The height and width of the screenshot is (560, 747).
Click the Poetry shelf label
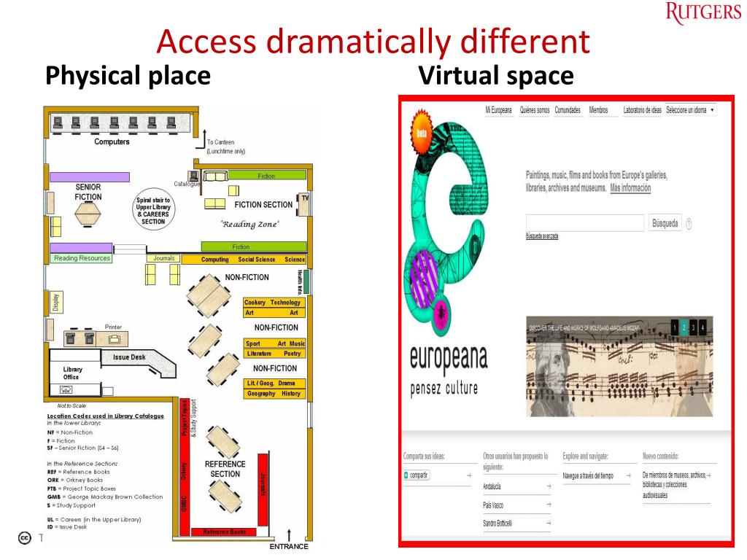tap(292, 354)
